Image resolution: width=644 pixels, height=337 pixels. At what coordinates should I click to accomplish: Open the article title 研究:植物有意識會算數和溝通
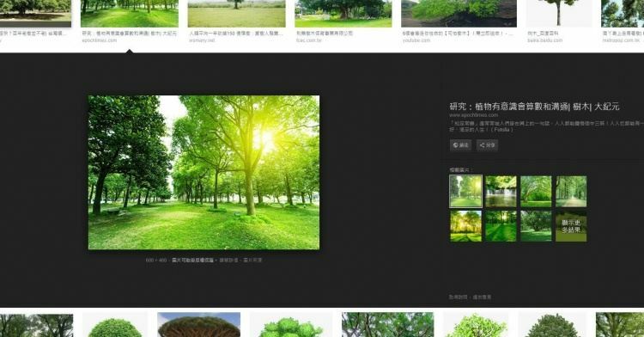pos(534,107)
